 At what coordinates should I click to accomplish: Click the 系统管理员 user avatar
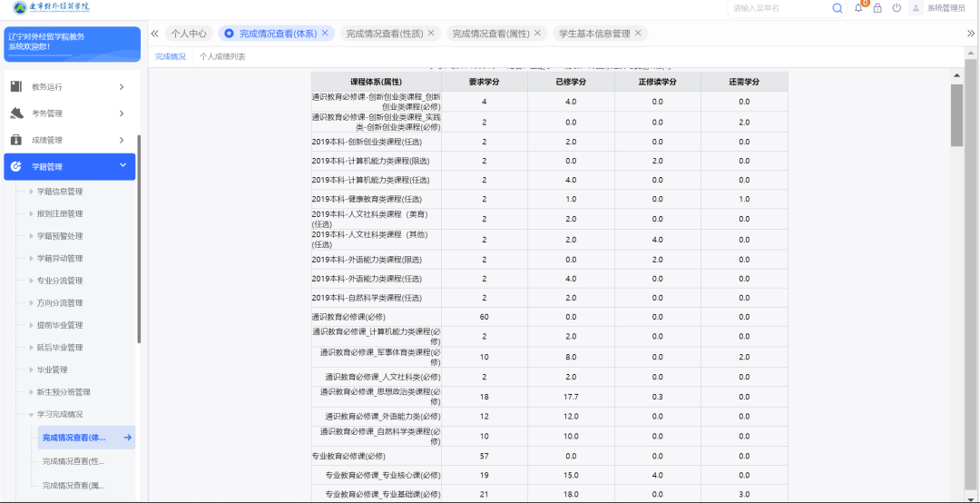tap(916, 8)
